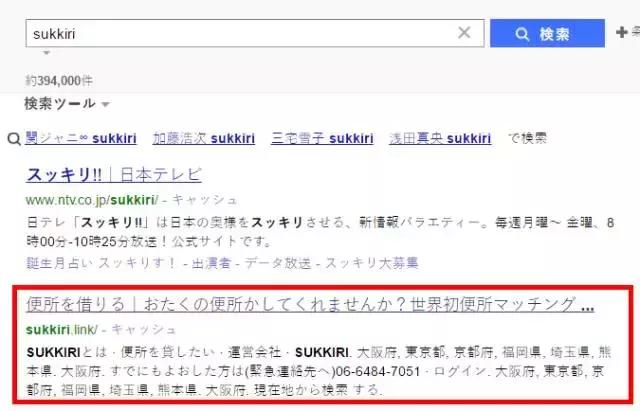
Task: Open related search 三宅雪子 sukkiri
Action: (322, 138)
